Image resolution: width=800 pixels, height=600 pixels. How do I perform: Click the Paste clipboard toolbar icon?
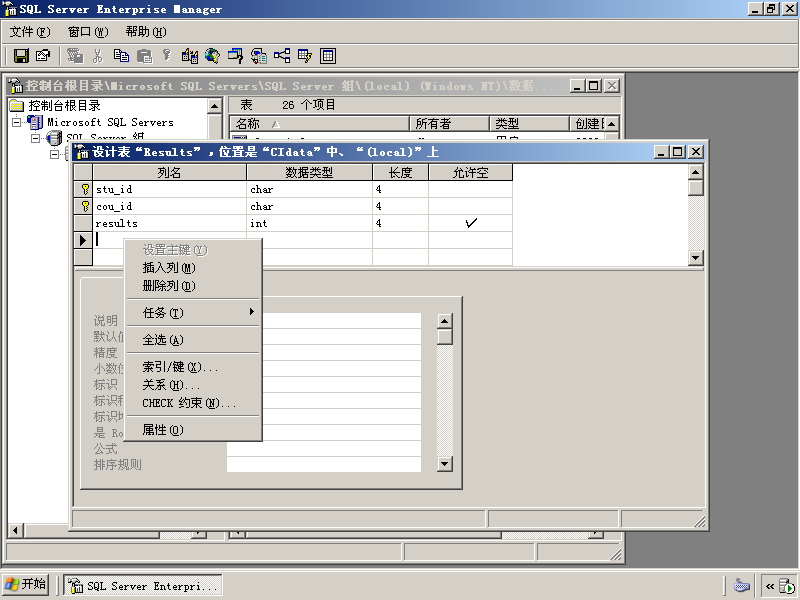click(x=144, y=56)
